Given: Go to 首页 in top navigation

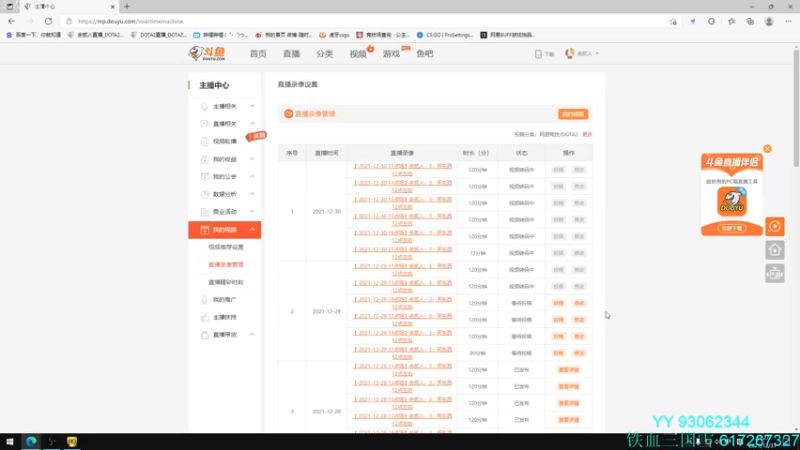Looking at the screenshot, I should point(258,54).
